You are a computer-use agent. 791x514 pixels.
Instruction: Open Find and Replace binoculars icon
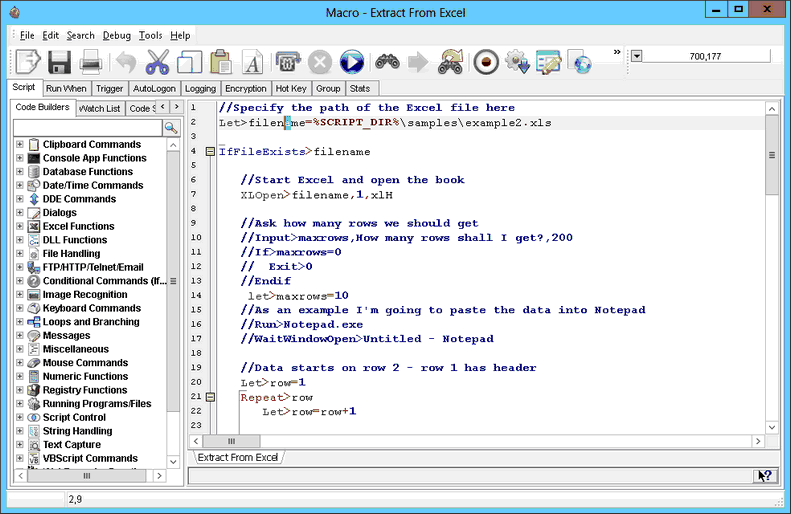[450, 63]
